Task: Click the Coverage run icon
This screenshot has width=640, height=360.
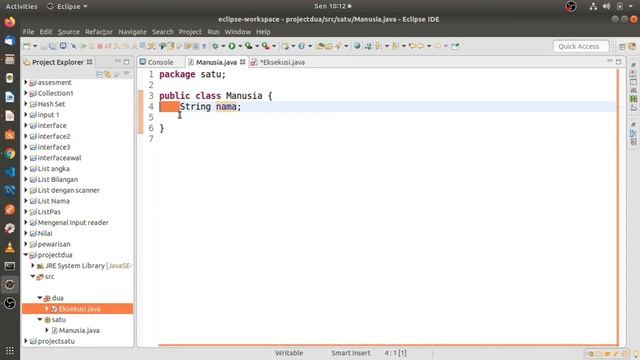Action: [x=249, y=46]
